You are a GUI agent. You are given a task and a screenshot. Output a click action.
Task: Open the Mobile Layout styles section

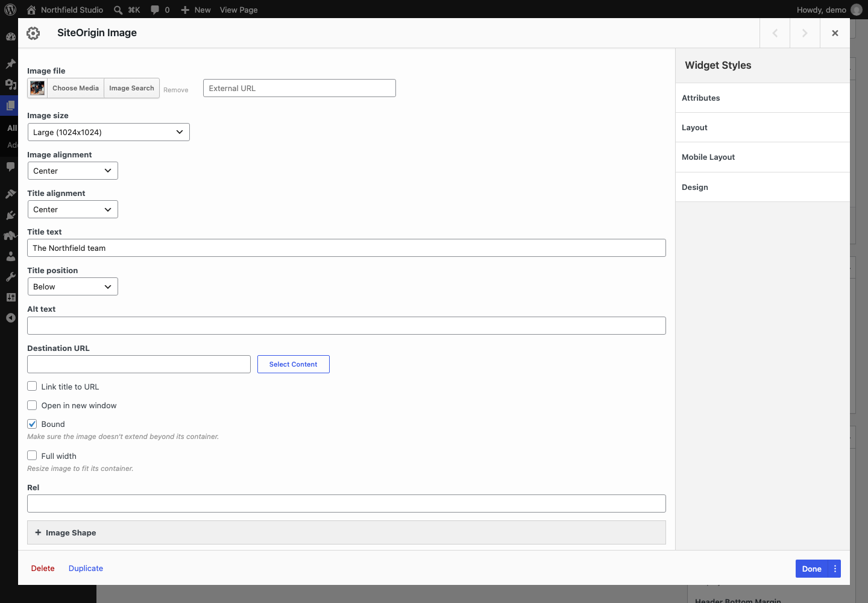coord(763,157)
